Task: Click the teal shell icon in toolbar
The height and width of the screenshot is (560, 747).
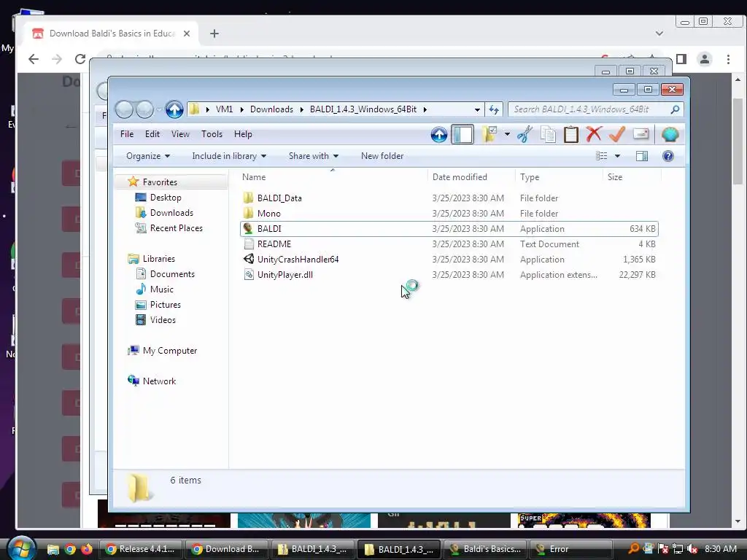Action: 670,135
